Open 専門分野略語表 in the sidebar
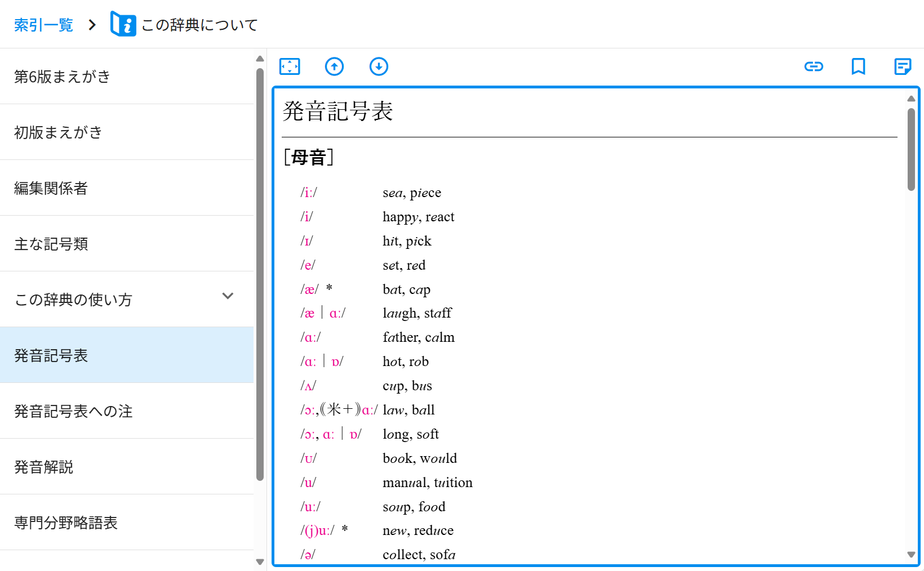 (x=127, y=522)
